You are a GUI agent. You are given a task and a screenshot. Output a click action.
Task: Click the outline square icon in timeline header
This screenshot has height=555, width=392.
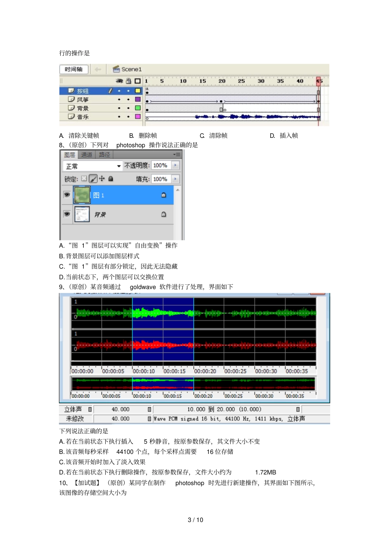(x=138, y=81)
